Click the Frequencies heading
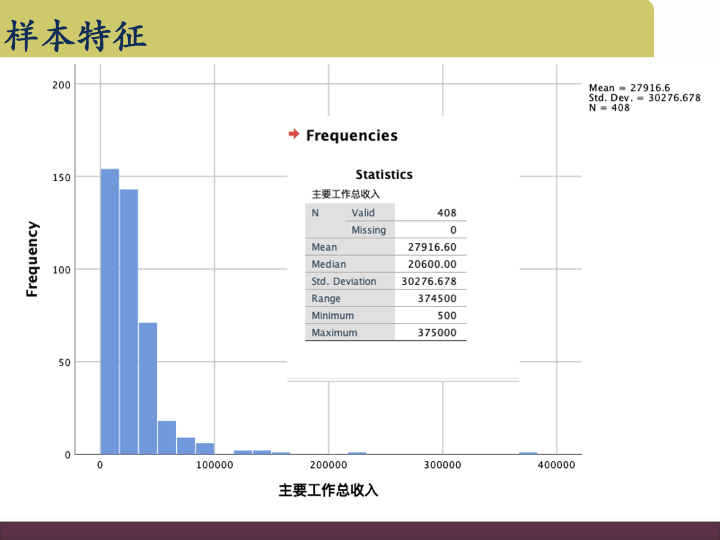 coord(351,136)
